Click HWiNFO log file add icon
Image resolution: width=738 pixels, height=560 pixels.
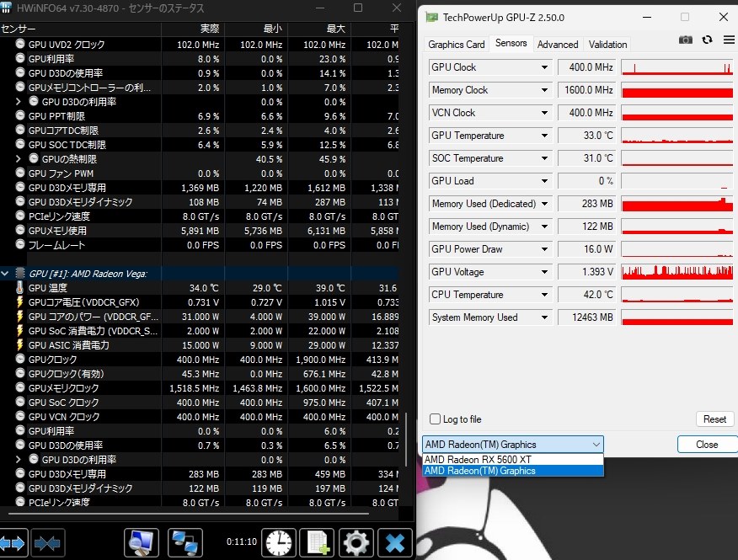[318, 543]
